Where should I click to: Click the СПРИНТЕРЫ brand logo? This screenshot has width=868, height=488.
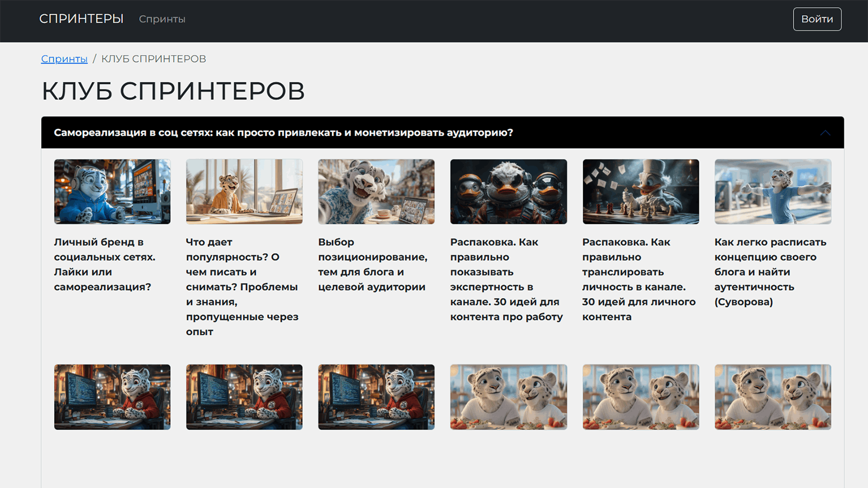tap(81, 19)
